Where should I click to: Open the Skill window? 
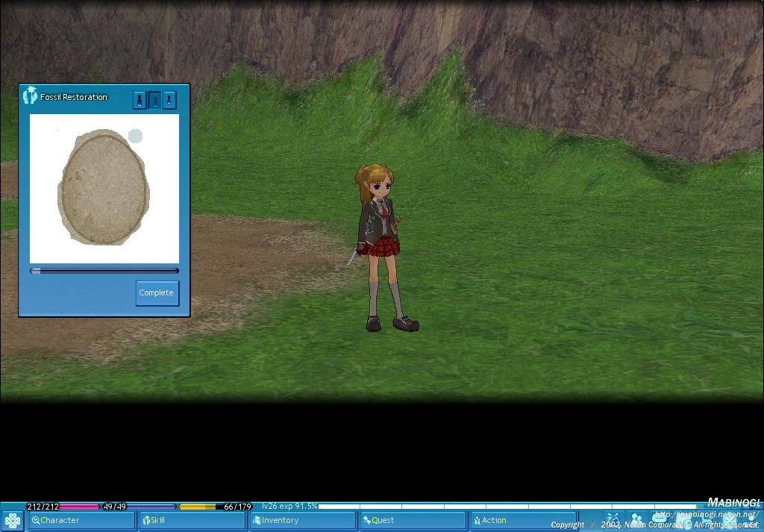[192, 521]
